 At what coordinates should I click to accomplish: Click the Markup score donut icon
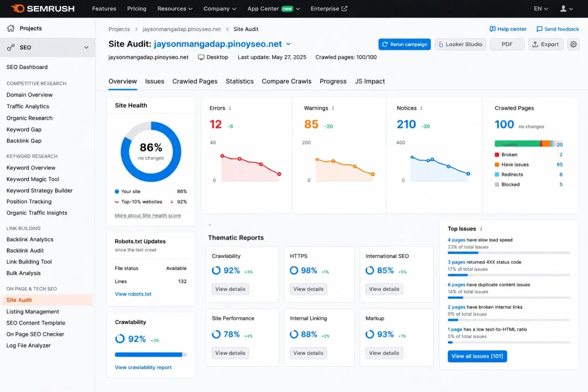370,334
